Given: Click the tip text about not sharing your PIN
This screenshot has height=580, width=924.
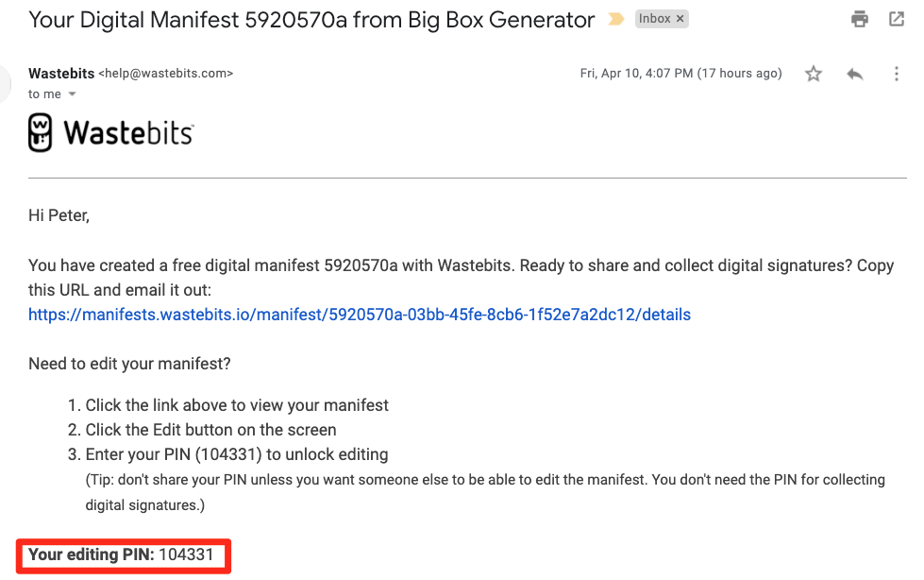Looking at the screenshot, I should point(485,492).
